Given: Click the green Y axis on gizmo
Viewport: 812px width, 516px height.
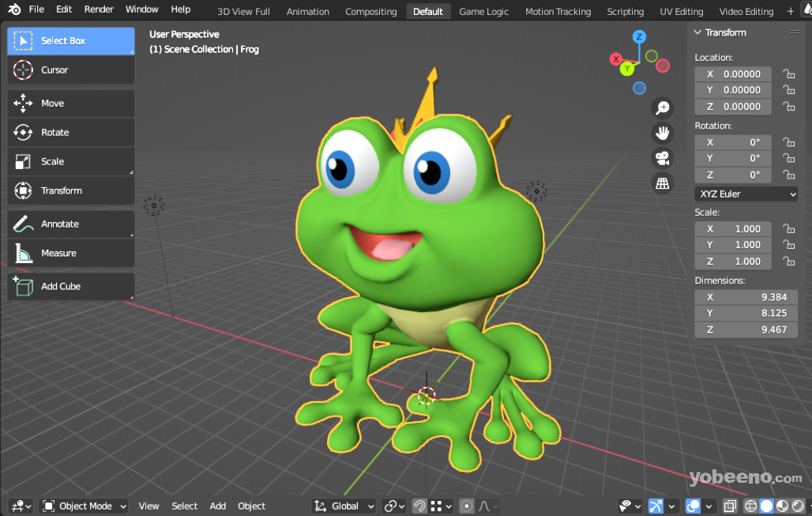Looking at the screenshot, I should point(627,69).
